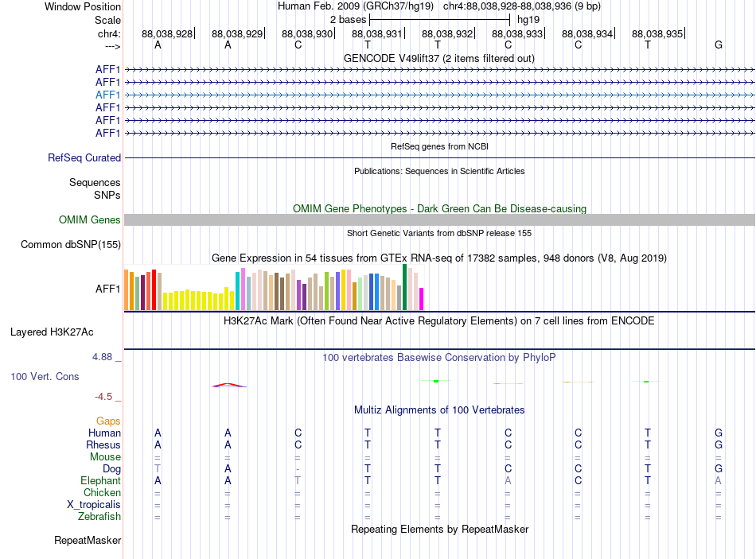Click the 88,038,931 position on the ruler
Viewport: 756px width, 559px height.
(376, 33)
